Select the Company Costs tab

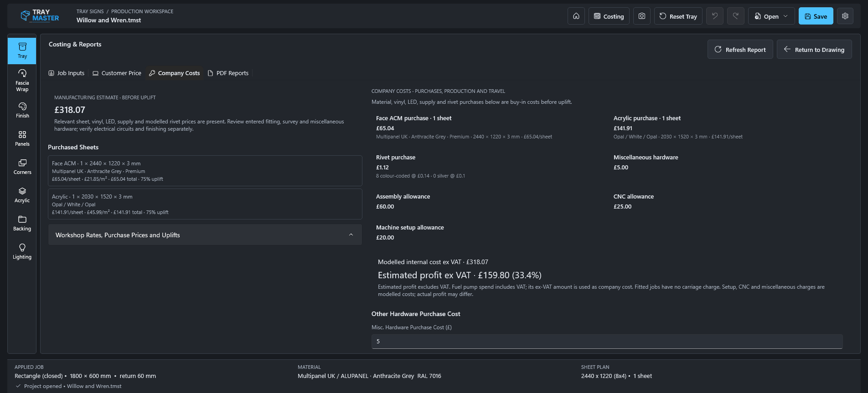175,73
